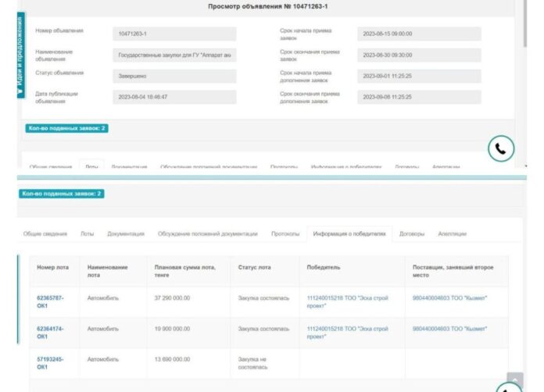This screenshot has height=392, width=544.
Task: Switch to "Обсуждение положений документации" tab
Action: [207, 233]
